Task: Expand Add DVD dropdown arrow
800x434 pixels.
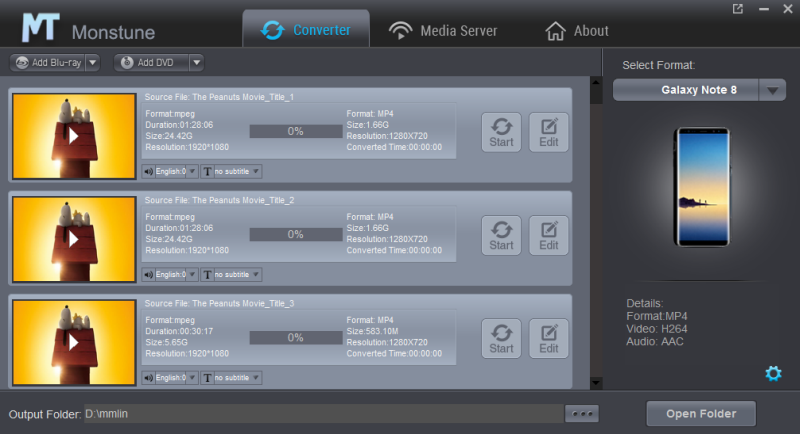Action: click(x=196, y=62)
